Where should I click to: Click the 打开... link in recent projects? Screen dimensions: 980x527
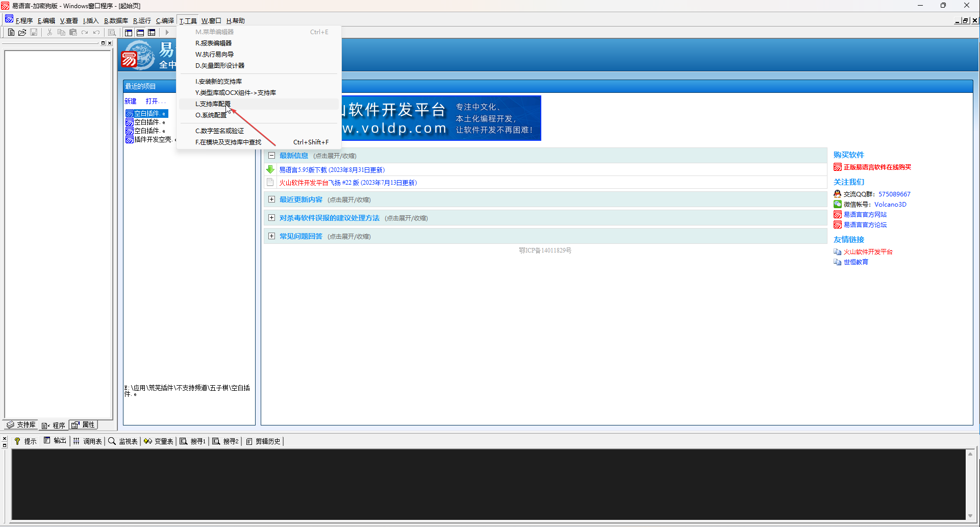coord(156,102)
